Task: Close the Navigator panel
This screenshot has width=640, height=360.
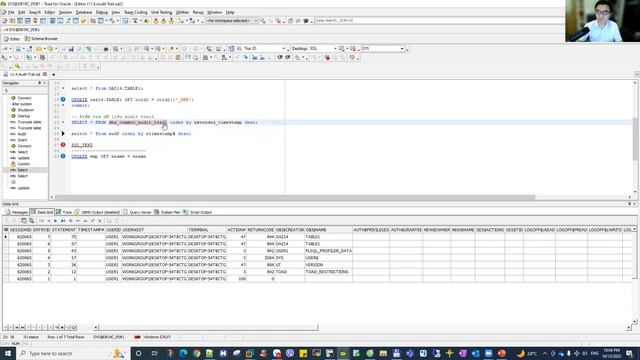Action: (44, 83)
